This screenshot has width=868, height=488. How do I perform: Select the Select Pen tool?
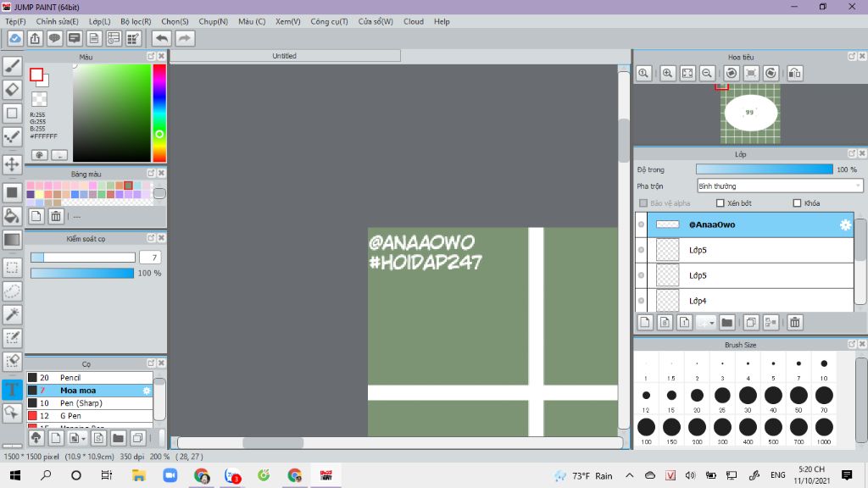click(x=12, y=337)
